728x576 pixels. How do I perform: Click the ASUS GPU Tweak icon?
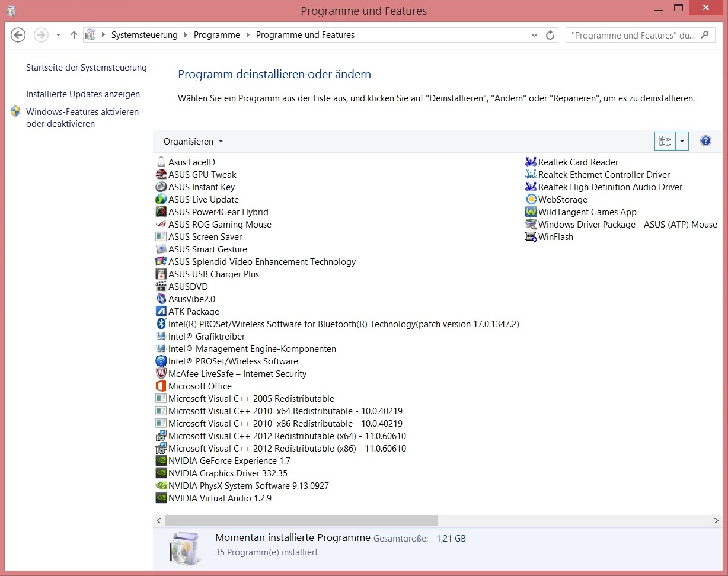(x=161, y=174)
